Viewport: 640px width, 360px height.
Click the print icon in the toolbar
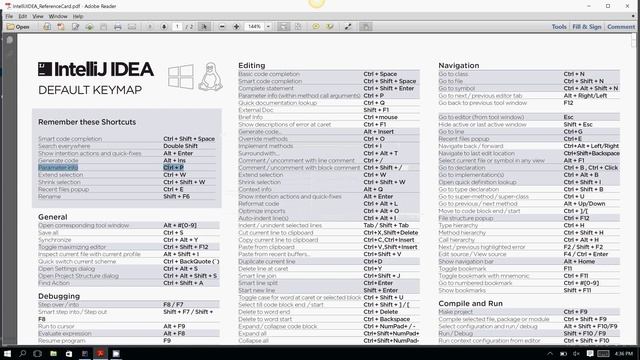118,27
